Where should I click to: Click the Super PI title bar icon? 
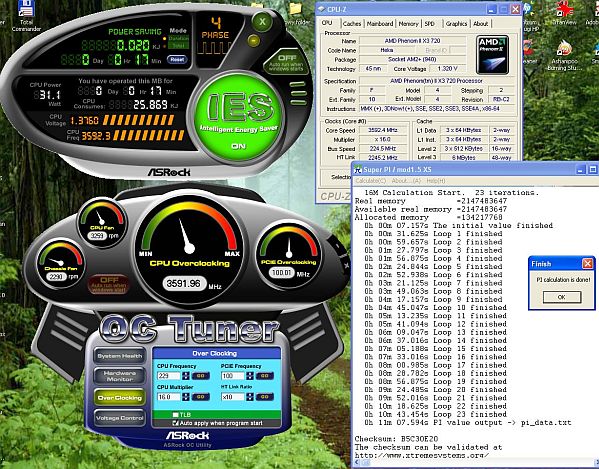[358, 169]
